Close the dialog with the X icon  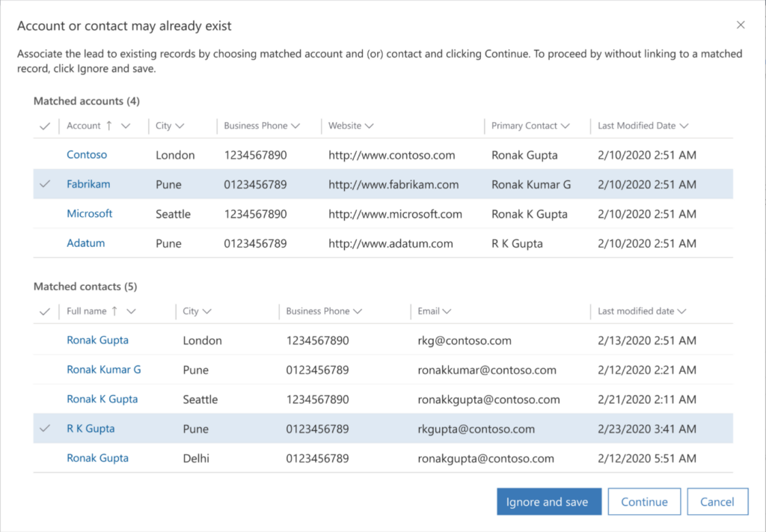(x=741, y=25)
